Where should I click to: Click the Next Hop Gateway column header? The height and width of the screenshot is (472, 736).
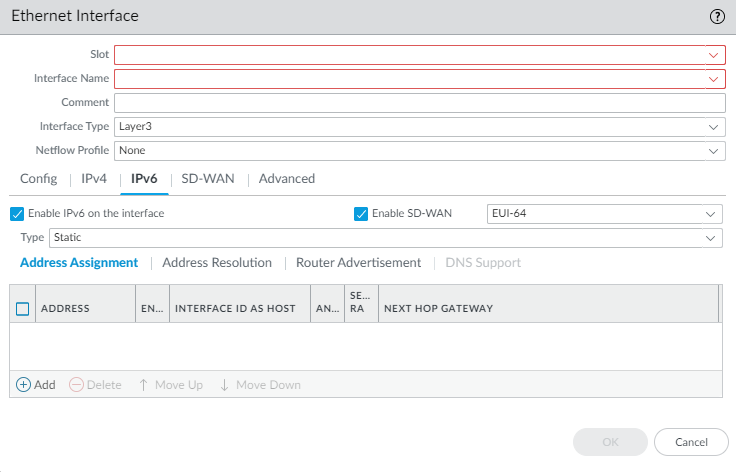click(438, 309)
